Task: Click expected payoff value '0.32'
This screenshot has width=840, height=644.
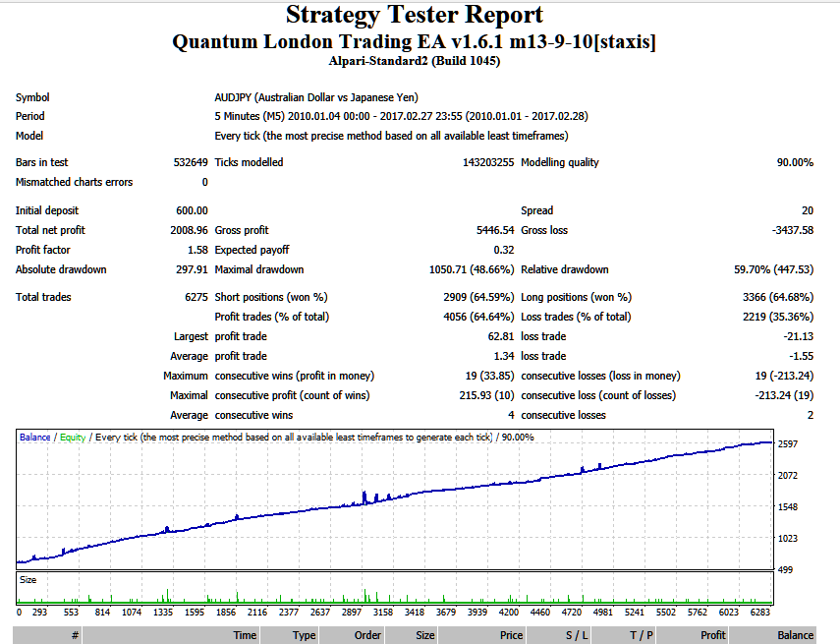Action: (504, 250)
